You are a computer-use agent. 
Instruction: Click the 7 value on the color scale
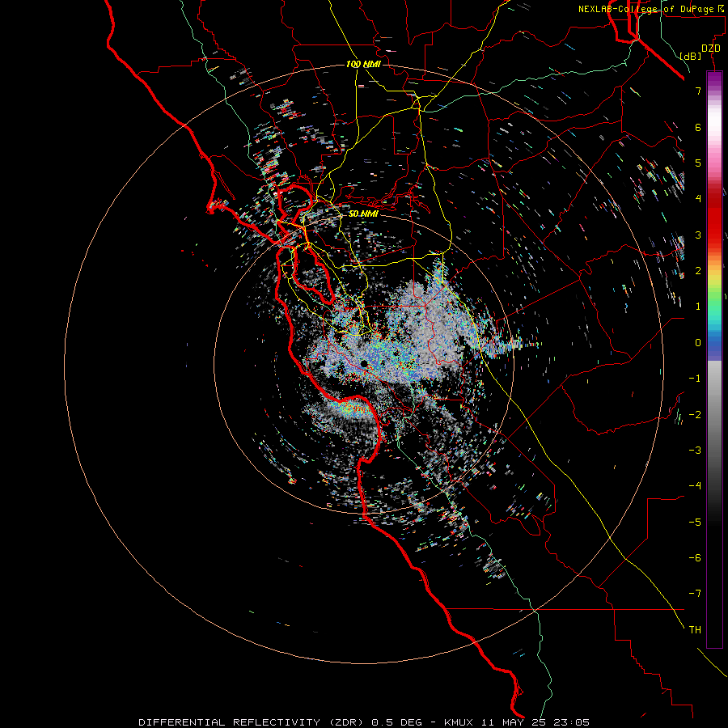pyautogui.click(x=698, y=91)
